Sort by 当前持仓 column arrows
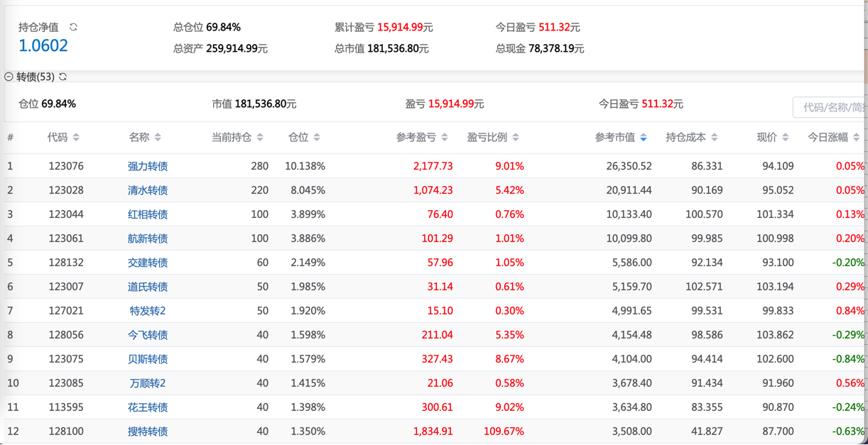 click(x=260, y=137)
